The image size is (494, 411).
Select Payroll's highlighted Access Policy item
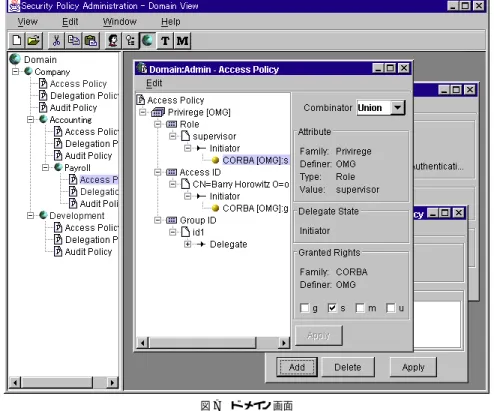99,180
